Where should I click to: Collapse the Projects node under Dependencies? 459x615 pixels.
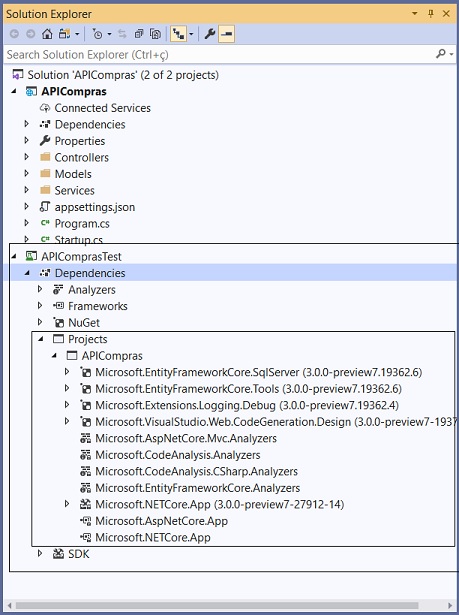coord(41,339)
